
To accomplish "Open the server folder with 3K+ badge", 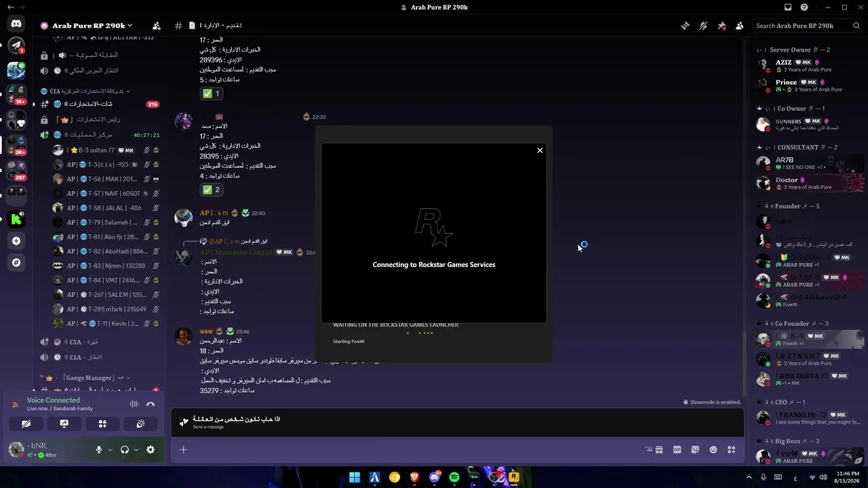I will point(16,144).
